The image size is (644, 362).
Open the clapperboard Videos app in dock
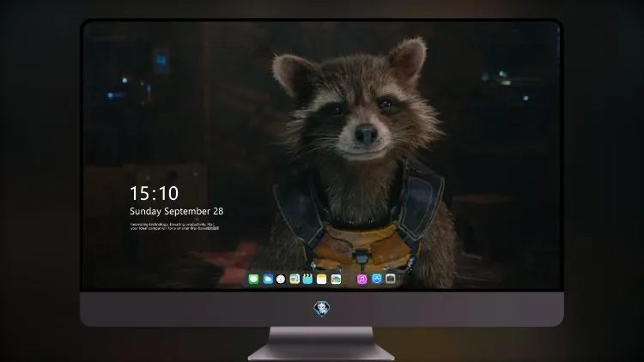coord(307,280)
